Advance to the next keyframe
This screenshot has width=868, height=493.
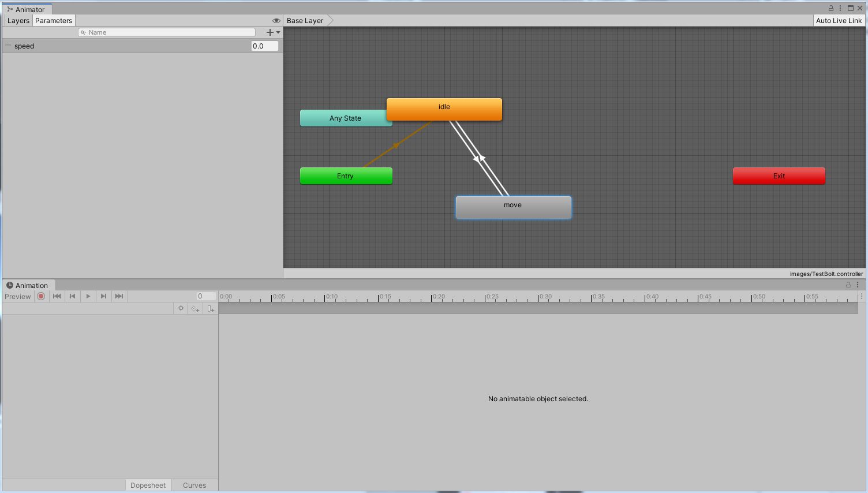(x=103, y=296)
